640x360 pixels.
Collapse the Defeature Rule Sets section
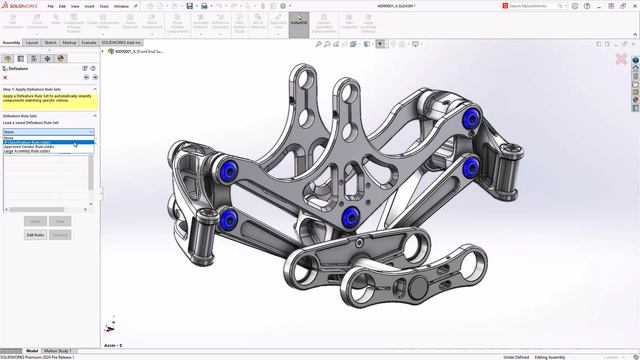coord(95,116)
